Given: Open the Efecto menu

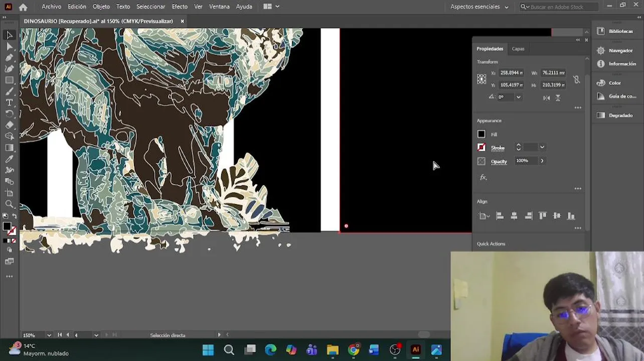Looking at the screenshot, I should [x=180, y=7].
